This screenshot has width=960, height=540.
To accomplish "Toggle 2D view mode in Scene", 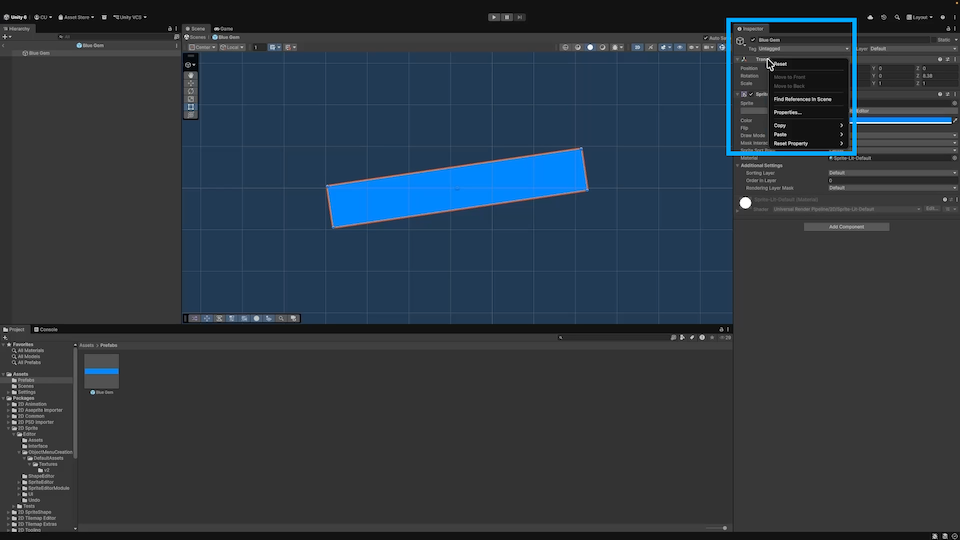I will point(637,47).
